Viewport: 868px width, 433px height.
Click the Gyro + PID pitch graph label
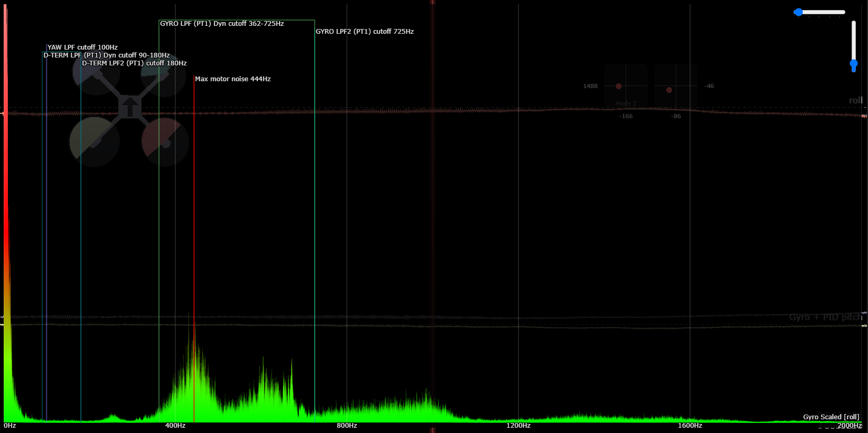[826, 317]
